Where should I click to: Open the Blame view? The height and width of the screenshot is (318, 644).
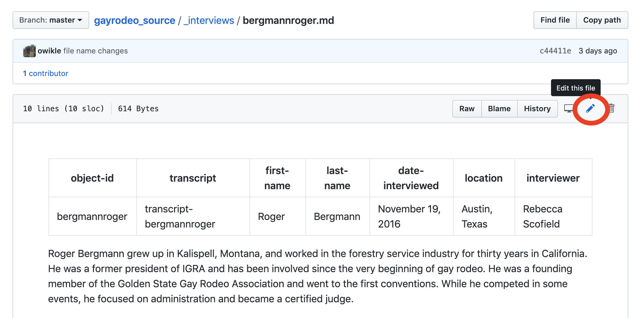point(499,108)
